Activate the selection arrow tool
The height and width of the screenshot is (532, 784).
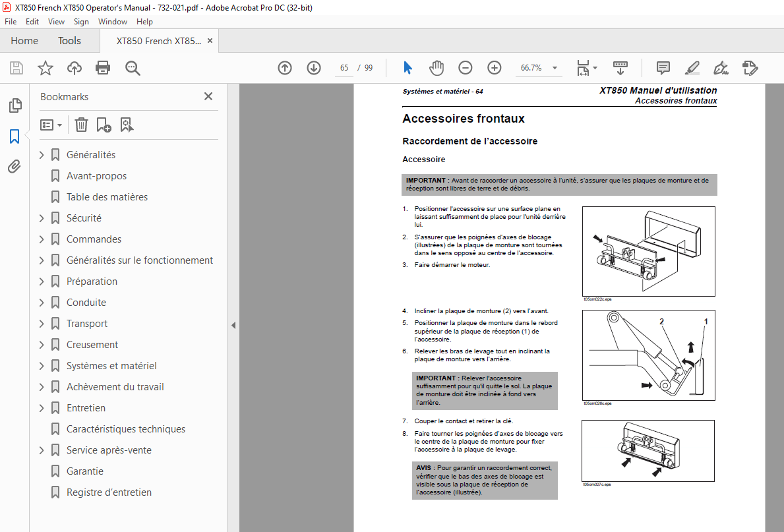408,67
